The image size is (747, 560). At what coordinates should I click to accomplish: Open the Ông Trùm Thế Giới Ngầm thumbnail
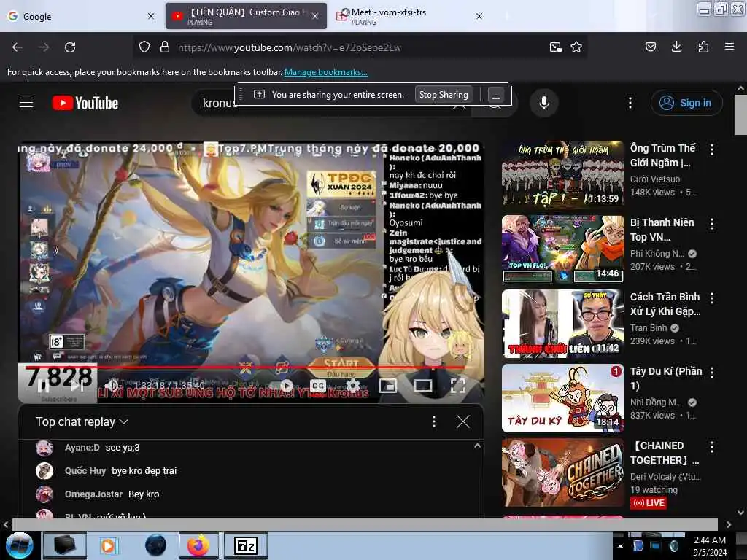click(563, 174)
